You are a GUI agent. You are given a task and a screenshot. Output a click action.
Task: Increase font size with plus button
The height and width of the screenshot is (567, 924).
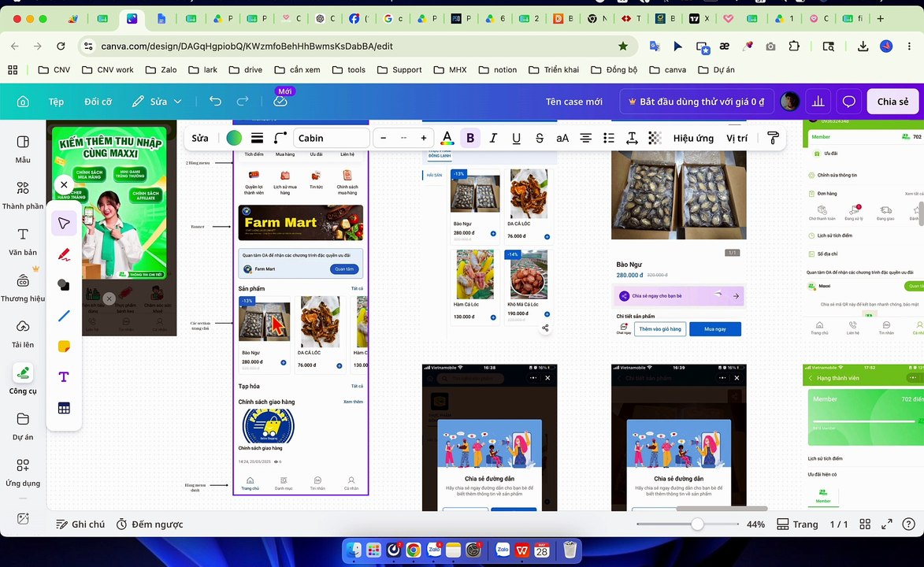tap(423, 138)
